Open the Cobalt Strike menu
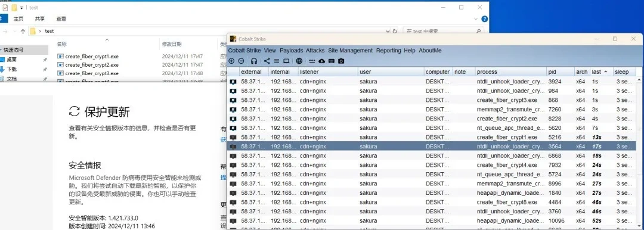This screenshot has height=230, width=644. point(244,51)
